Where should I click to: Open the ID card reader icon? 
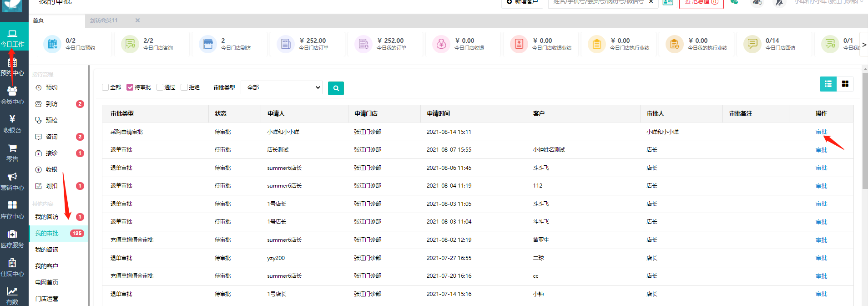click(668, 2)
